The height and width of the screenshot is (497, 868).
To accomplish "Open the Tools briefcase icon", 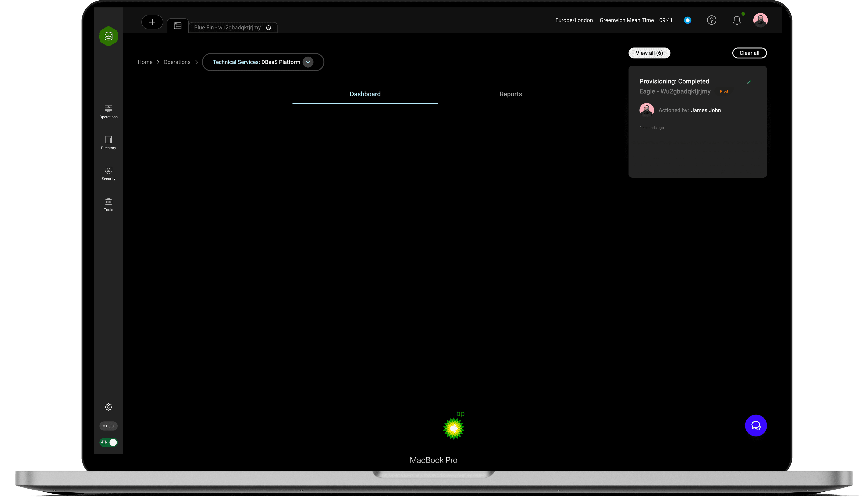I will coord(108,204).
